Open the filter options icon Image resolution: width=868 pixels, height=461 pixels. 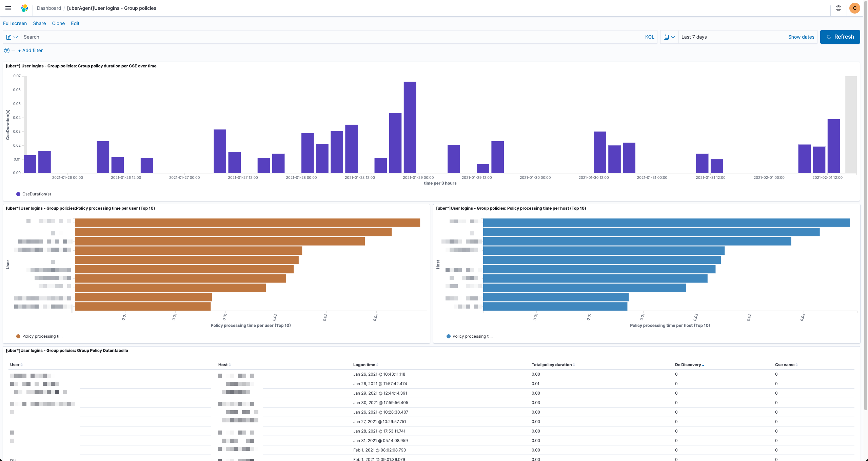(x=7, y=50)
